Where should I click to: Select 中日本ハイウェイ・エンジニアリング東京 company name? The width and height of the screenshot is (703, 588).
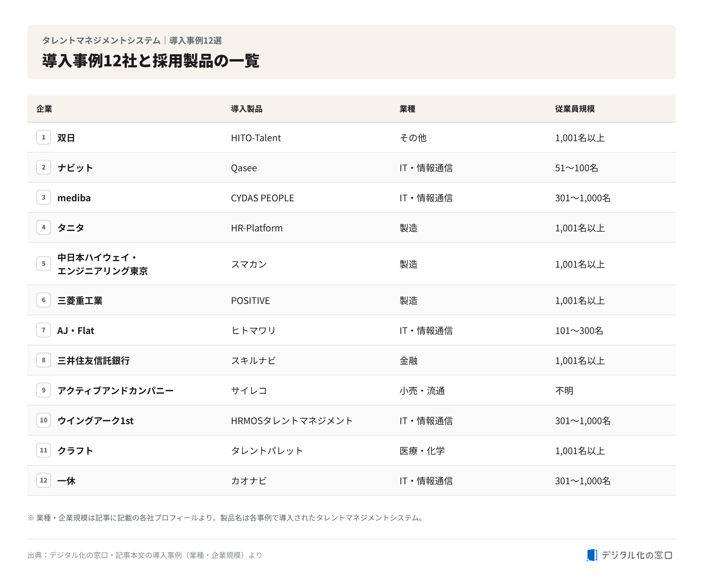point(102,264)
